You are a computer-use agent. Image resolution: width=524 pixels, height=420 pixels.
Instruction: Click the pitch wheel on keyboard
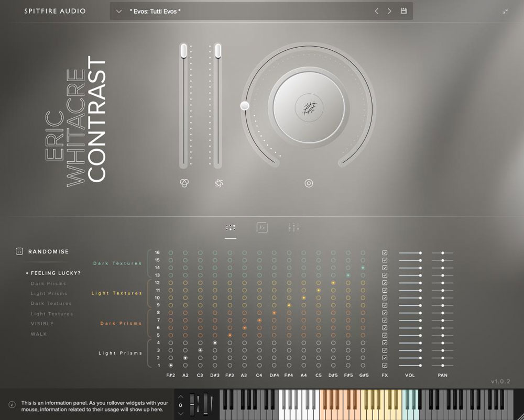click(x=192, y=405)
